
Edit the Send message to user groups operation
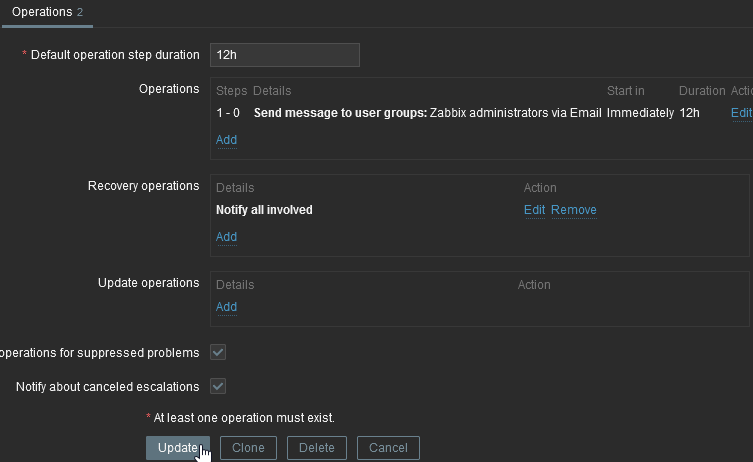[741, 113]
